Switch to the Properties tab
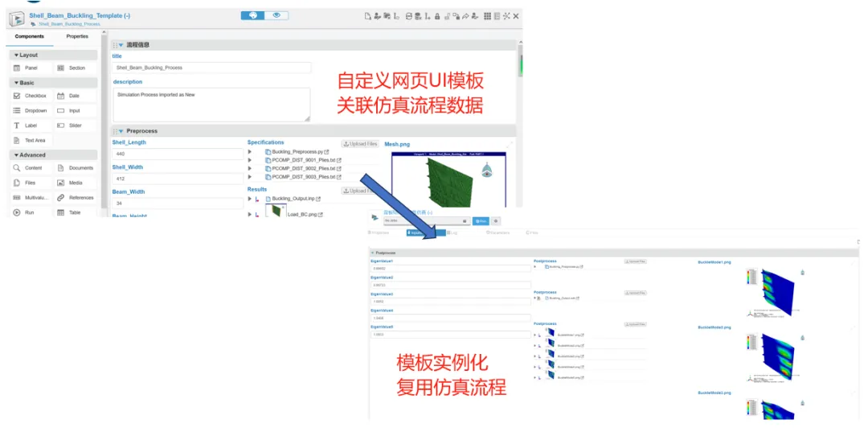 (77, 36)
